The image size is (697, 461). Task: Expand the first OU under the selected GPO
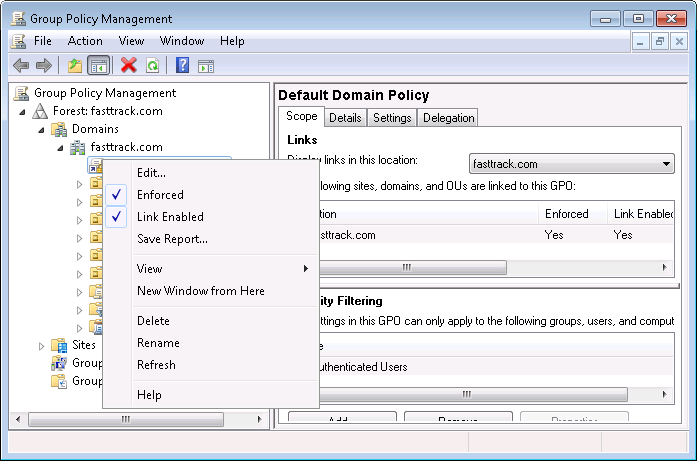point(79,184)
